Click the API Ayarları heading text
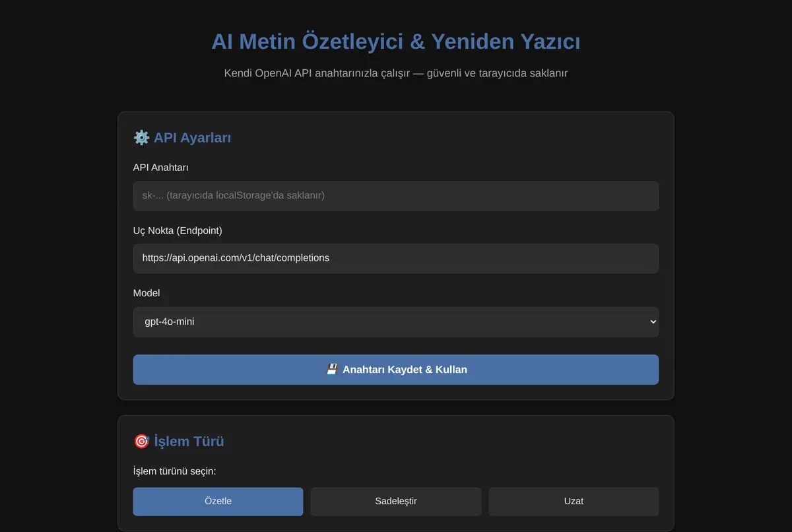This screenshot has height=532, width=792. click(x=192, y=137)
